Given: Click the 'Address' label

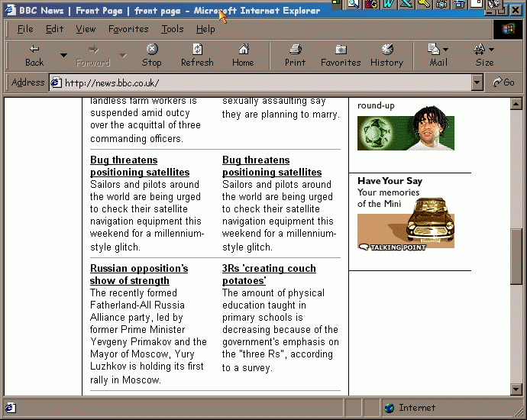Looking at the screenshot, I should tap(28, 82).
